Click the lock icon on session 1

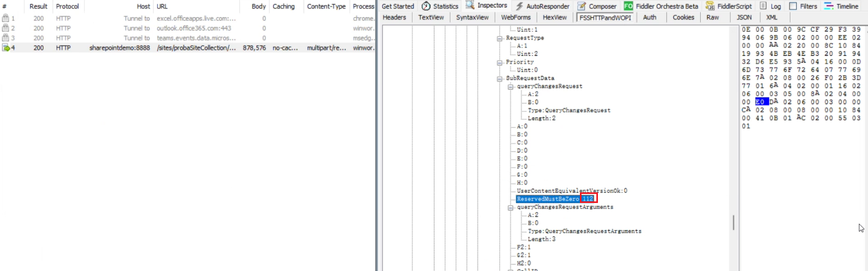[5, 18]
